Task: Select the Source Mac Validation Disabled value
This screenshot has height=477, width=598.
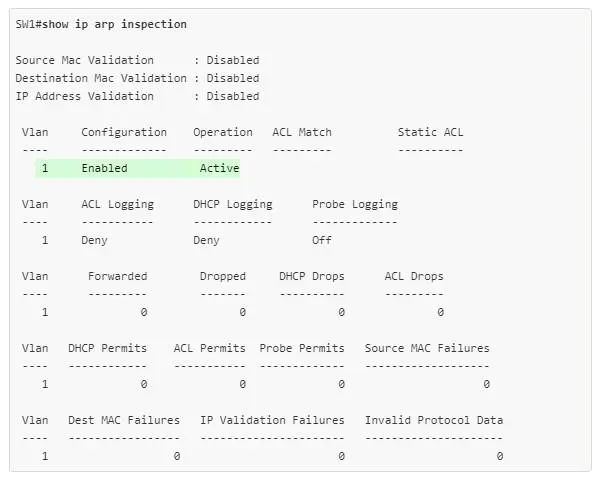Action: (233, 60)
